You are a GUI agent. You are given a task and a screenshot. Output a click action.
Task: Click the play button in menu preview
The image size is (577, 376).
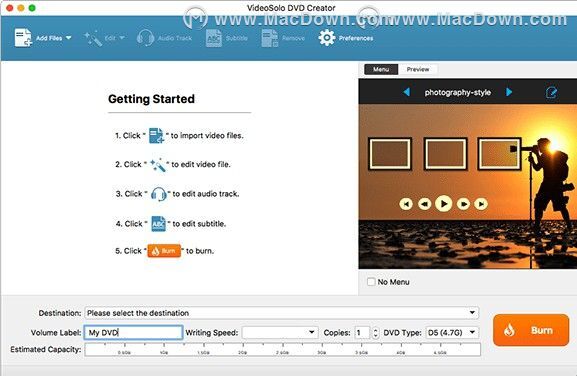[444, 203]
